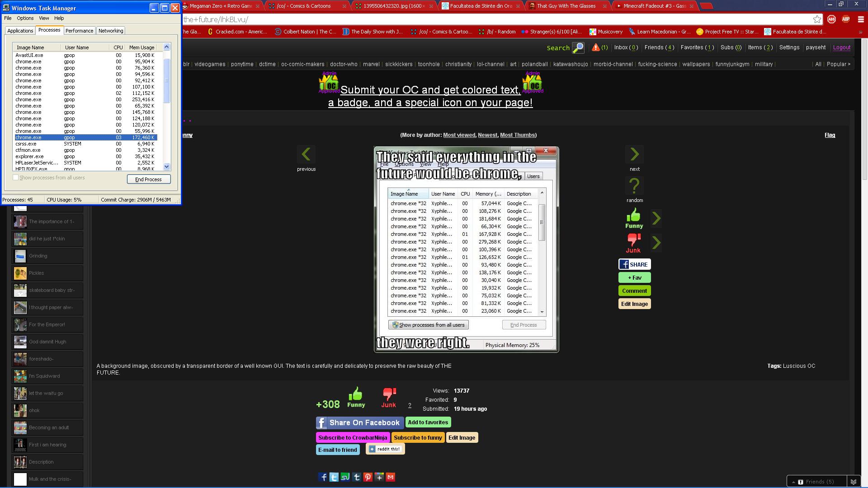Click the Logout link

point(841,47)
